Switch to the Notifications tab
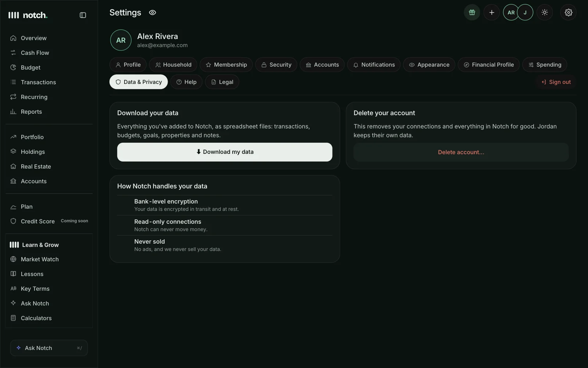Image resolution: width=588 pixels, height=368 pixels. click(x=374, y=65)
